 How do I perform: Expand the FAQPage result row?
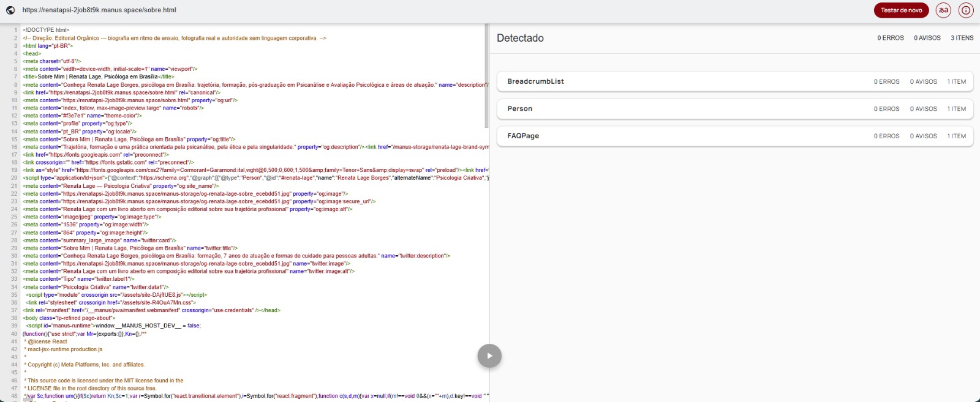coord(735,136)
